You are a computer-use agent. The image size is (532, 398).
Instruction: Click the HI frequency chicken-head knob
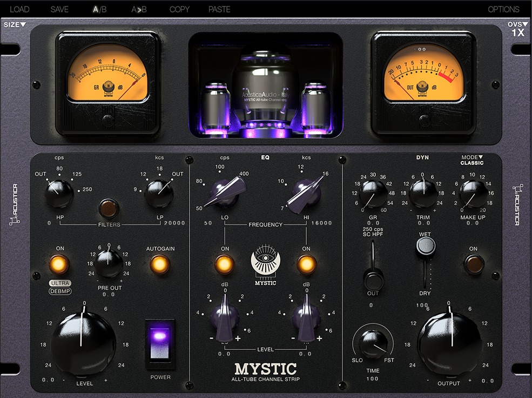click(306, 193)
